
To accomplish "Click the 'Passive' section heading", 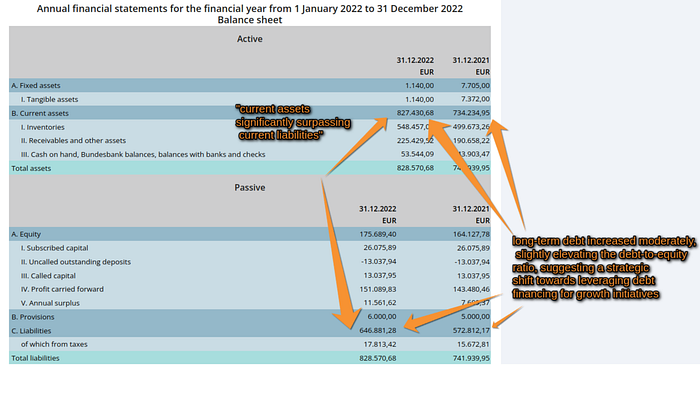I will click(250, 187).
